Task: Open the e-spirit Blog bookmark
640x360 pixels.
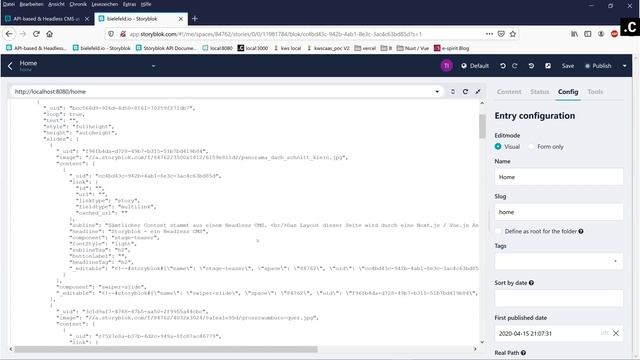Action: coord(451,48)
